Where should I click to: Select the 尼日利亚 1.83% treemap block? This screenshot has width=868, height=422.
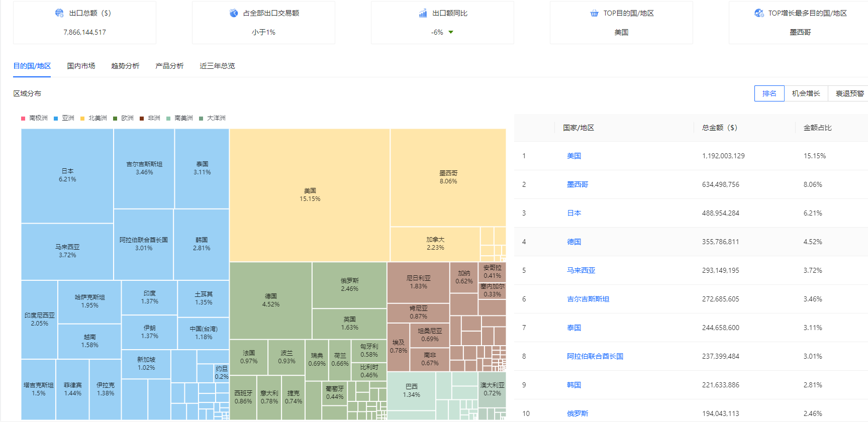(418, 282)
